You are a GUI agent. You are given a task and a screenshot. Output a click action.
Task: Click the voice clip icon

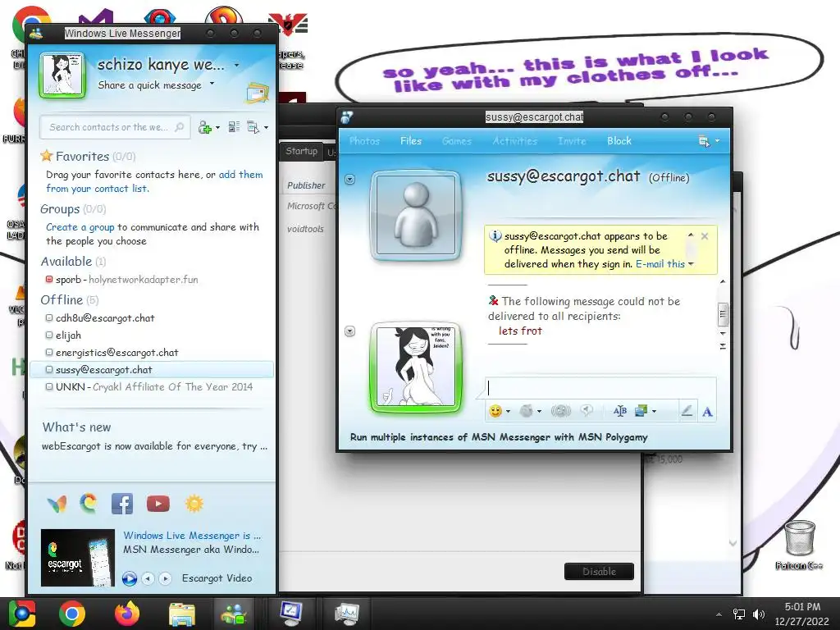point(587,411)
